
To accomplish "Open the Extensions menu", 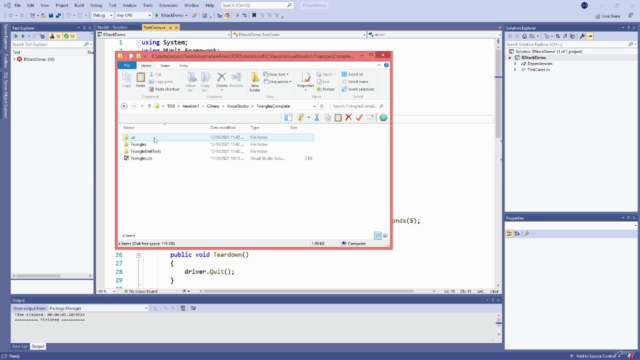I will (x=168, y=5).
